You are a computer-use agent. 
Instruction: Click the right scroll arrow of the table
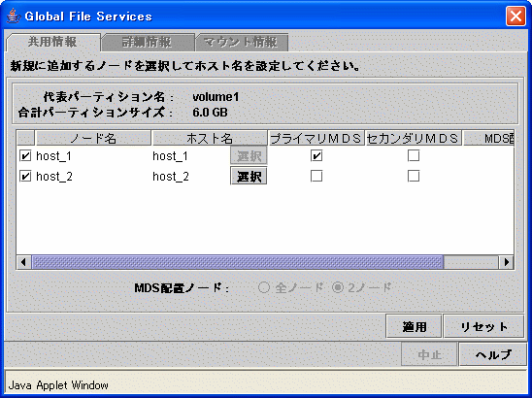click(x=506, y=262)
